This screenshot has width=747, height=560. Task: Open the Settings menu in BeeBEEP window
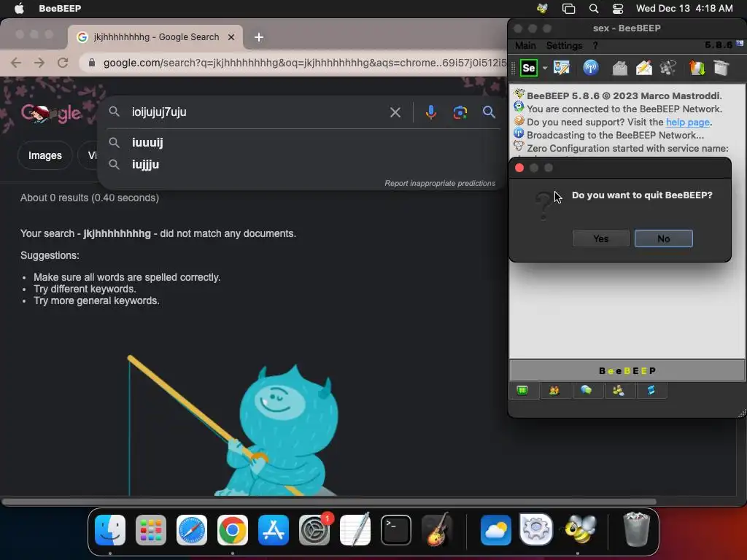(x=564, y=45)
